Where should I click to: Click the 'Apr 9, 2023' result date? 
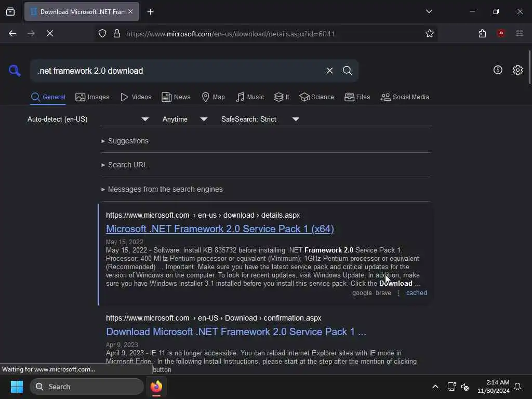coord(122,345)
